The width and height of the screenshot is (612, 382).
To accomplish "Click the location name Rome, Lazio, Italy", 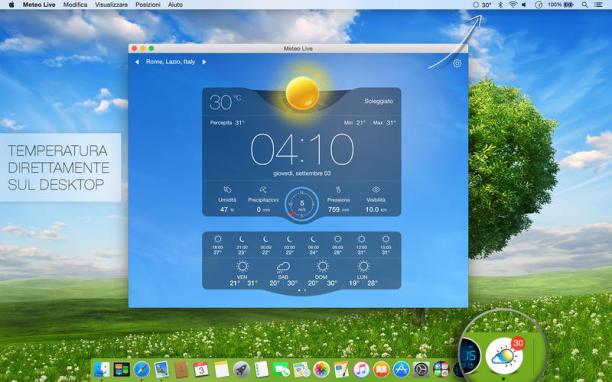I will [171, 62].
